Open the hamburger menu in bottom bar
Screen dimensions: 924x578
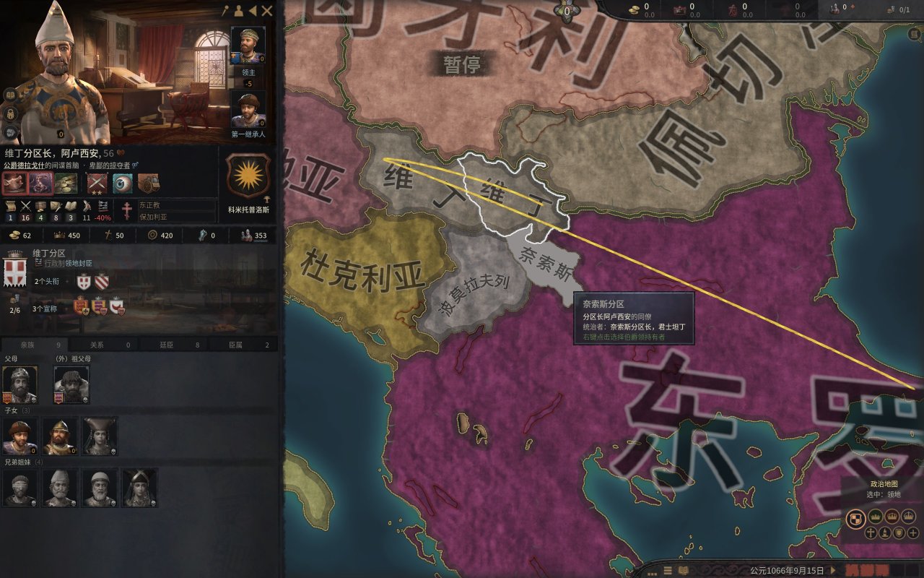668,570
